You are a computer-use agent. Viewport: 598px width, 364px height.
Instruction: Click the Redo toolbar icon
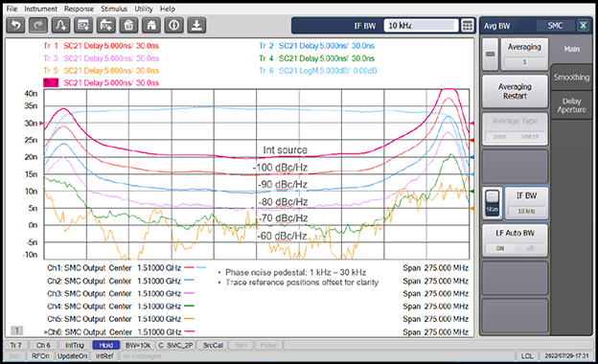(38, 26)
